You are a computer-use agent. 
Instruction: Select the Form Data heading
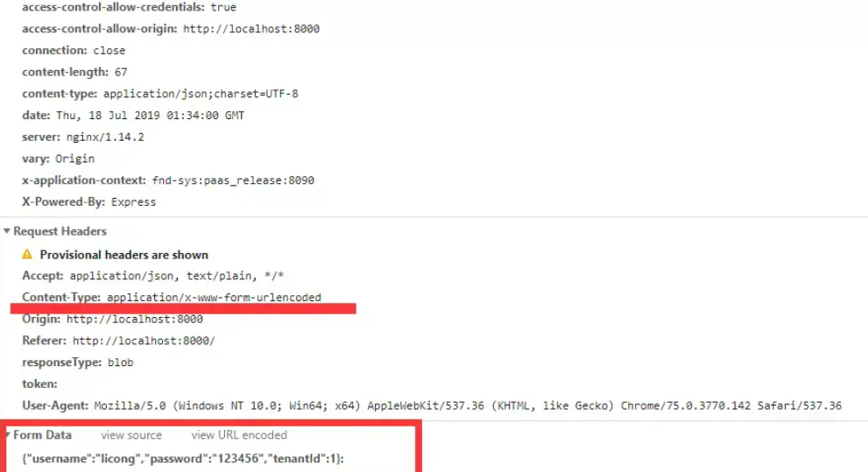click(43, 435)
